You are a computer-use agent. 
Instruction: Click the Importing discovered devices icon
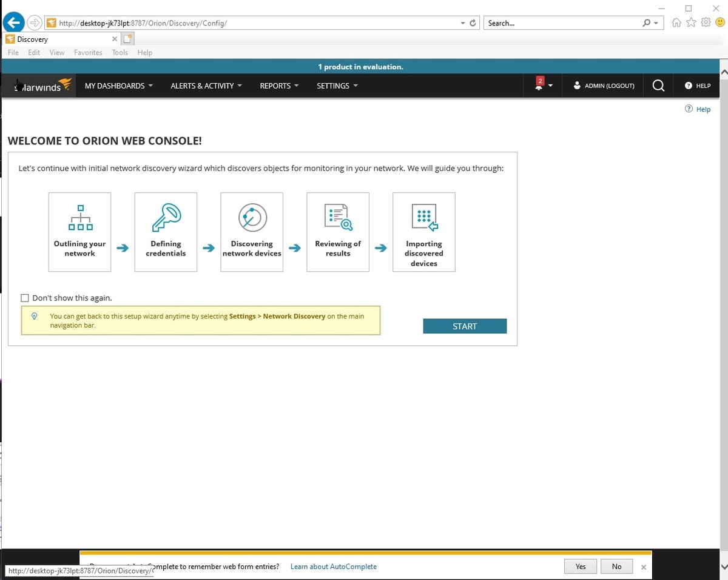[x=424, y=217]
